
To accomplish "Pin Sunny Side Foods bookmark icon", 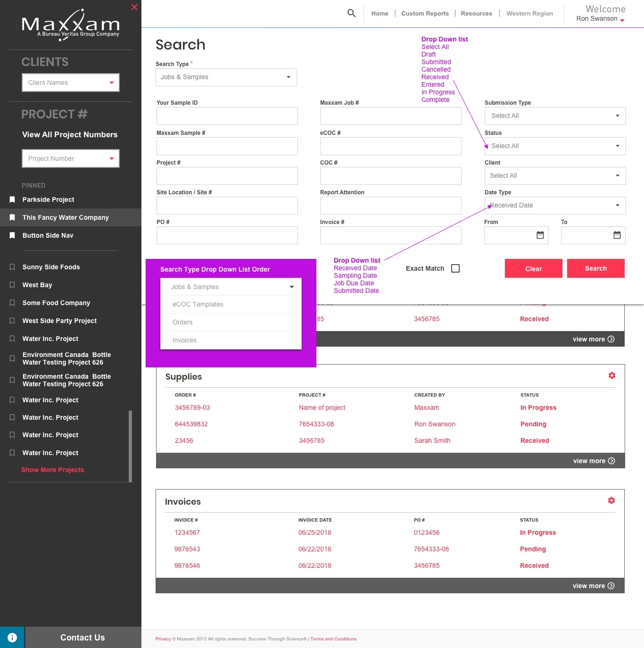I will [x=12, y=267].
